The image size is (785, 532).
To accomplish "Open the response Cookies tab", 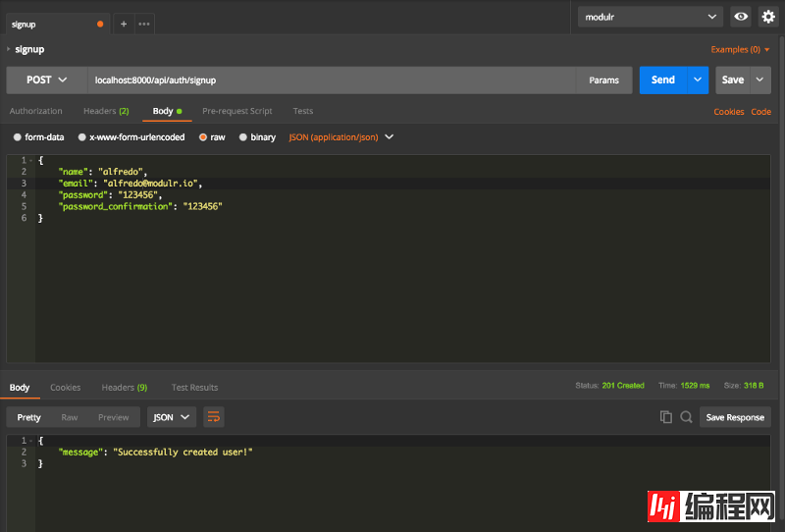I will click(x=65, y=388).
